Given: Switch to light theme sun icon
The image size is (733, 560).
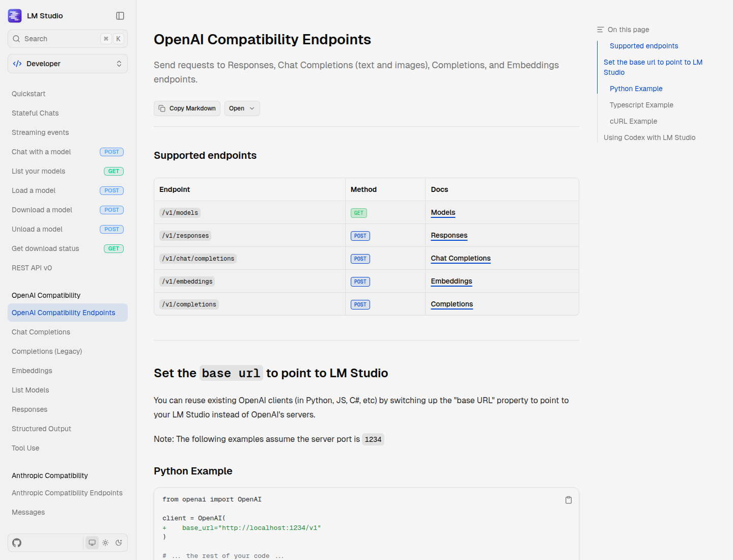Looking at the screenshot, I should [x=105, y=543].
